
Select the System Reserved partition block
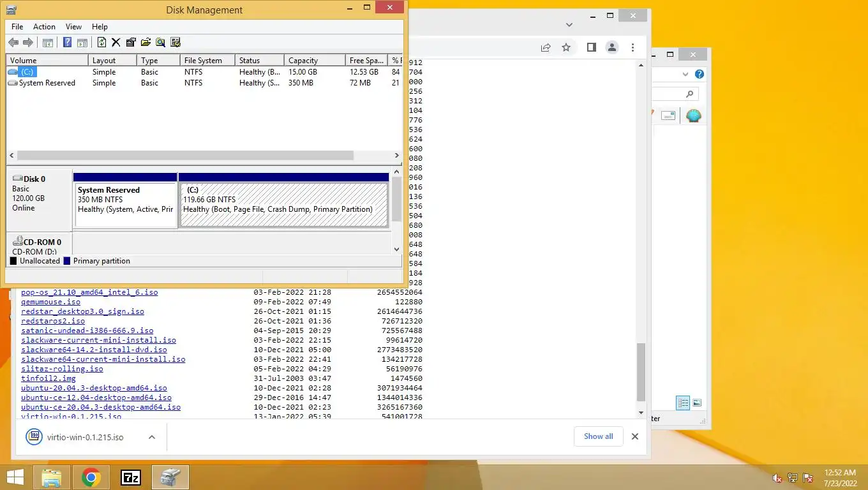click(x=125, y=204)
